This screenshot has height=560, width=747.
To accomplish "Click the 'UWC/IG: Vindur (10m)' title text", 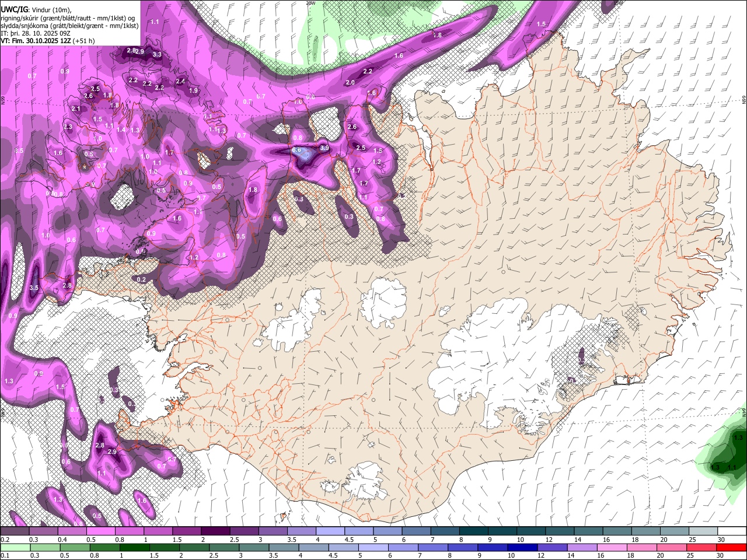I will 36,10.
